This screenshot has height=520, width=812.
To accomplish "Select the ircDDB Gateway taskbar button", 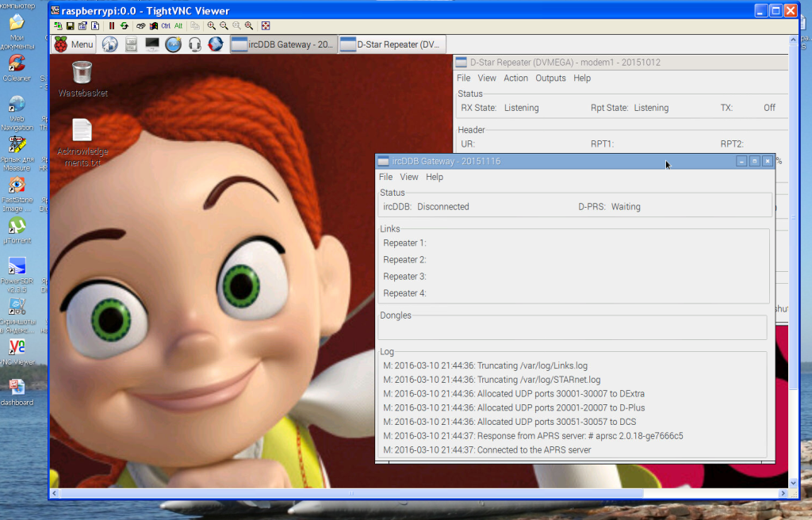I will pyautogui.click(x=283, y=44).
